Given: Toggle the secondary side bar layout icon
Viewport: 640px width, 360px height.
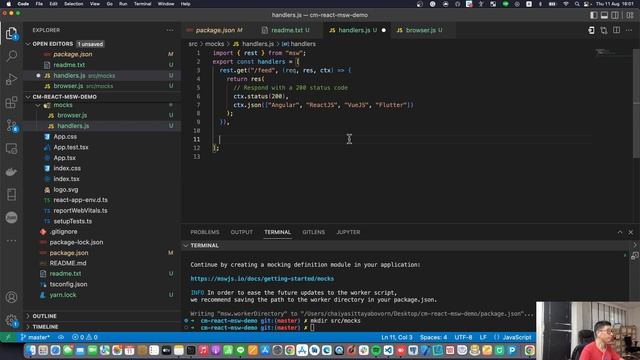Looking at the screenshot, I should click(x=615, y=15).
